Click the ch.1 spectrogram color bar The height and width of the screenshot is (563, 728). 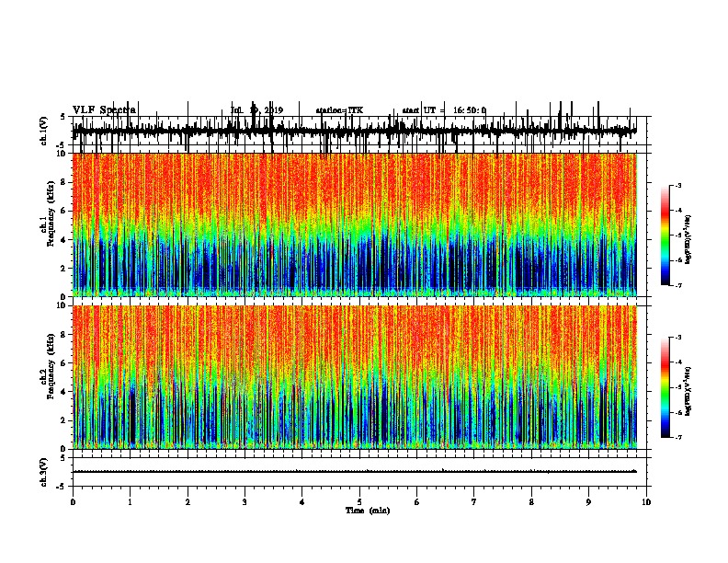tap(665, 236)
